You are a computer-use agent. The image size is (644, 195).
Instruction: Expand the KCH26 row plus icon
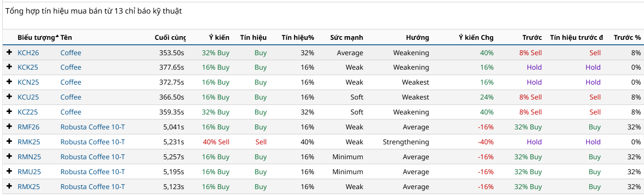9,52
